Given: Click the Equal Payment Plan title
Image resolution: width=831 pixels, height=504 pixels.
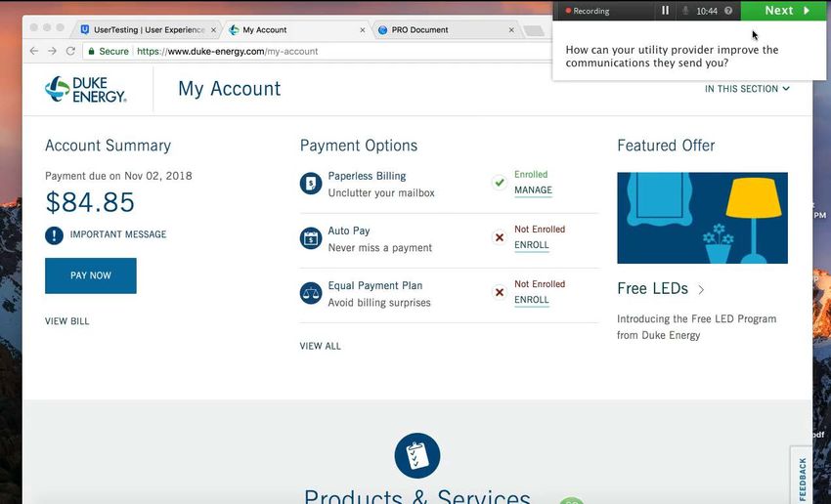Looking at the screenshot, I should [375, 286].
